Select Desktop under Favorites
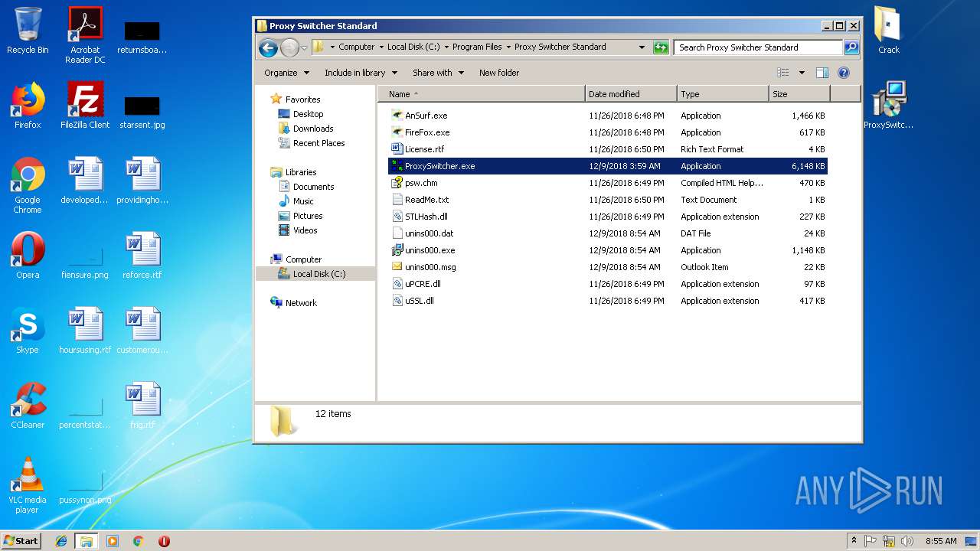 tap(308, 114)
